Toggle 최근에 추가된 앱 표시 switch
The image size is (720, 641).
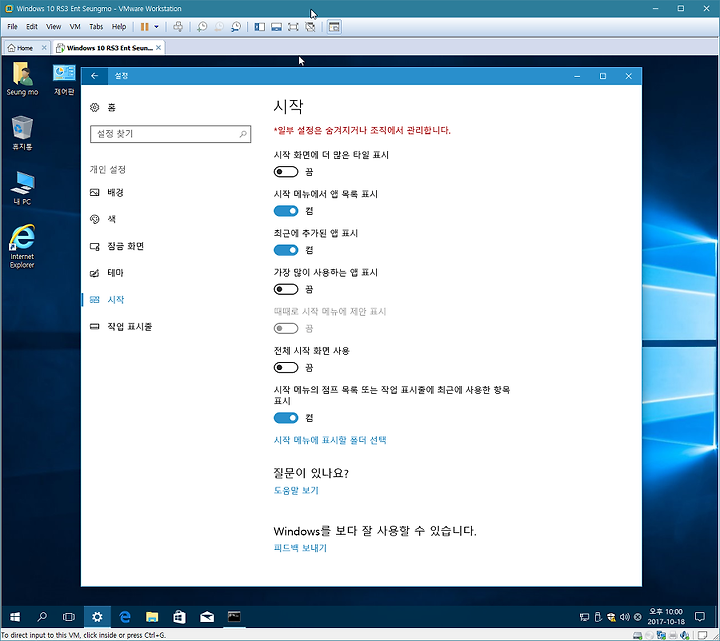pyautogui.click(x=286, y=250)
